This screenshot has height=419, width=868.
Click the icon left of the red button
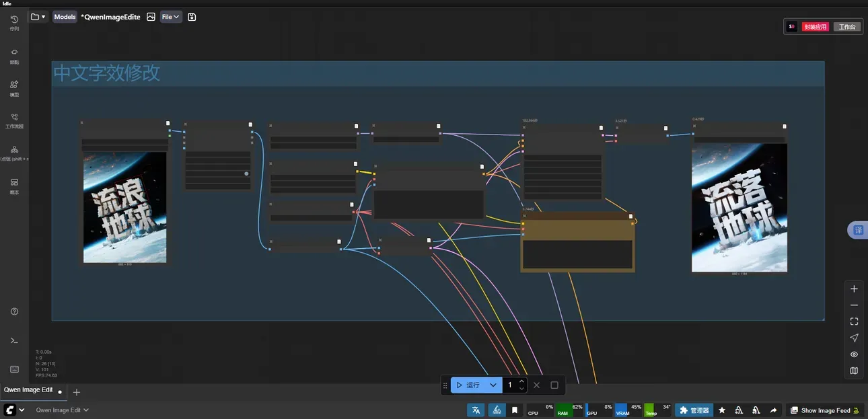[792, 27]
